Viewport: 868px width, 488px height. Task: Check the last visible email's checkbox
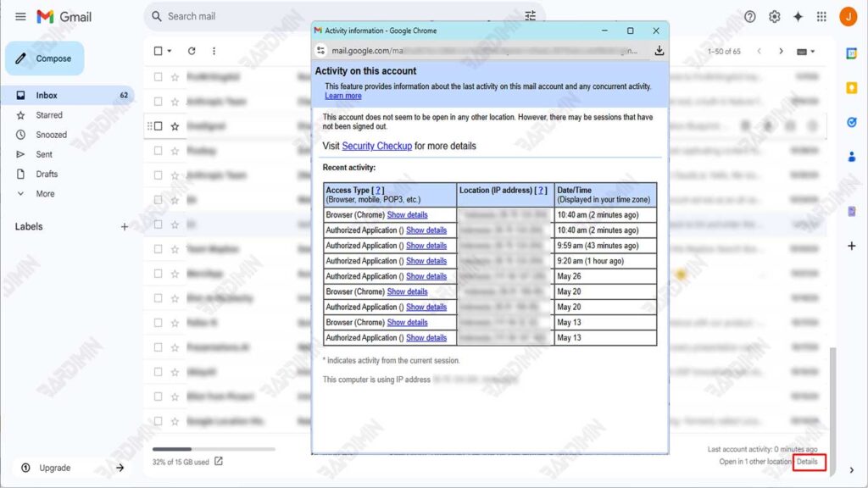click(x=159, y=421)
